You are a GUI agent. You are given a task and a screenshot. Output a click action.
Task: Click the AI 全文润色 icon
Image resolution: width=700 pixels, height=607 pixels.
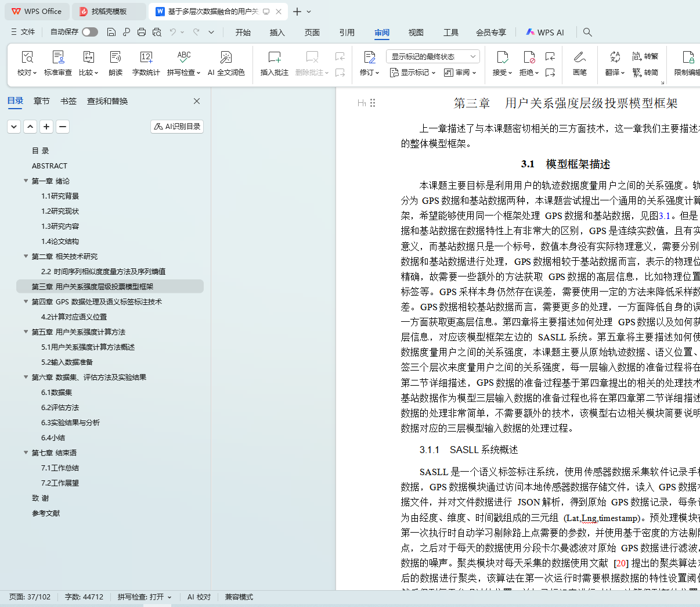(226, 58)
